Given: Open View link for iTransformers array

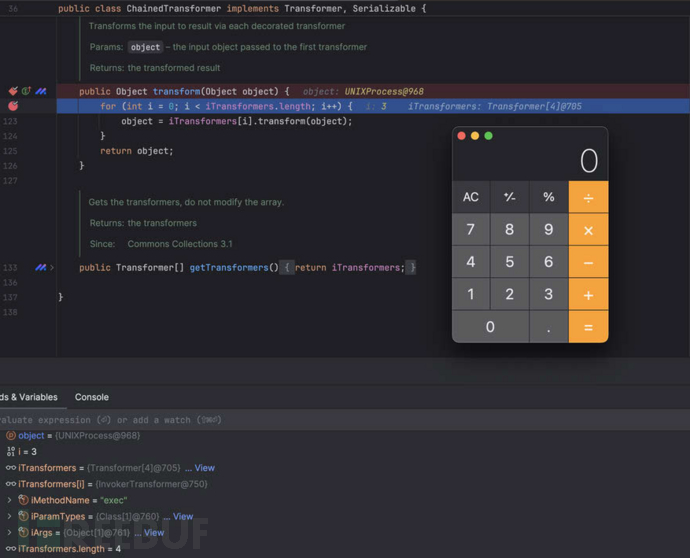Looking at the screenshot, I should click(204, 468).
